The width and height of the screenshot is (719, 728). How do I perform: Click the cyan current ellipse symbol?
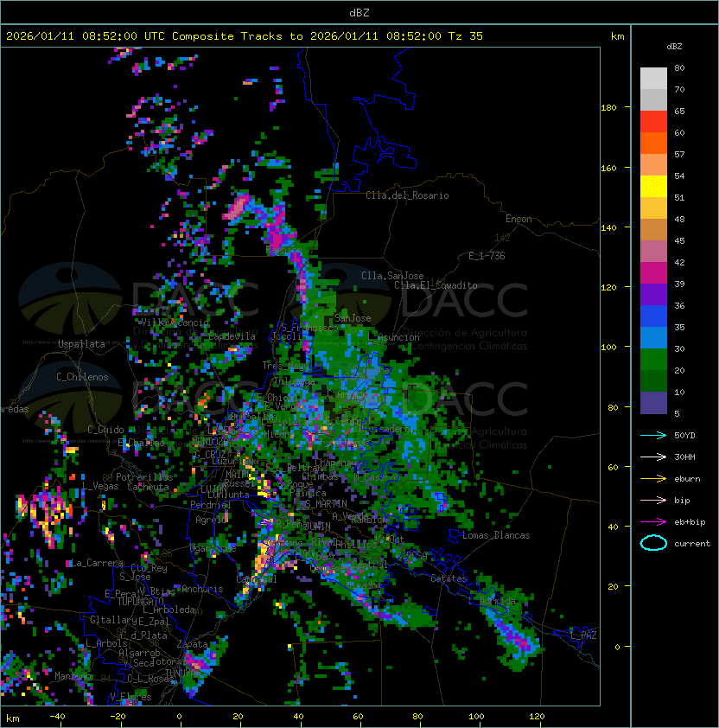(x=653, y=543)
